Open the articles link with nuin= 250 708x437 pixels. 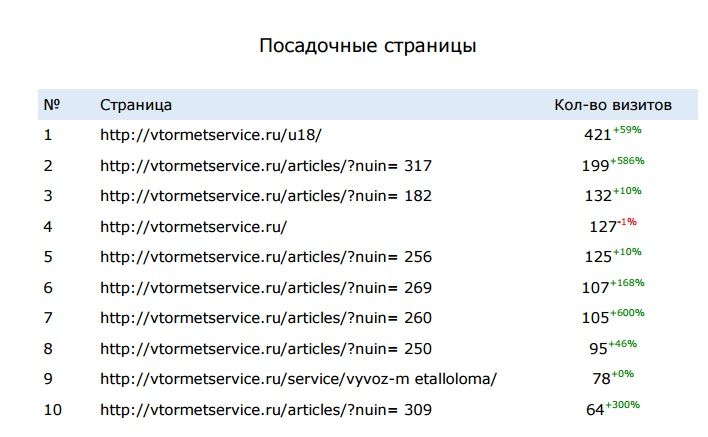266,349
